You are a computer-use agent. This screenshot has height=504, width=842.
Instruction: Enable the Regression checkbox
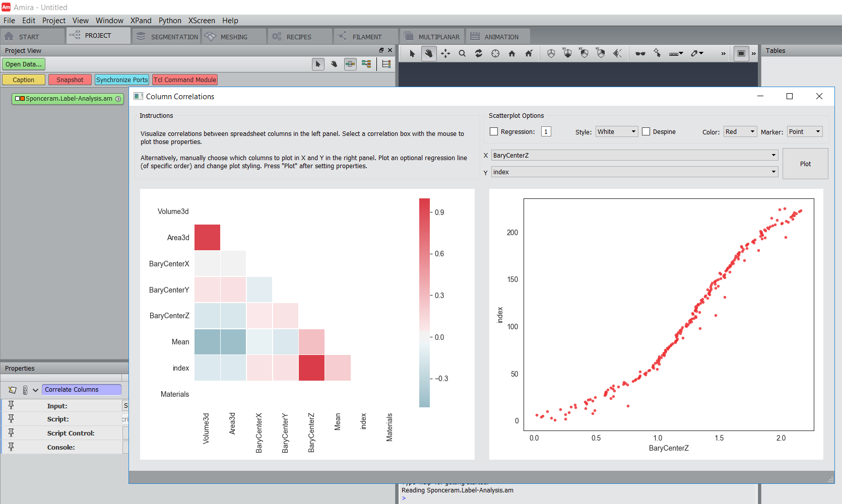coord(494,131)
